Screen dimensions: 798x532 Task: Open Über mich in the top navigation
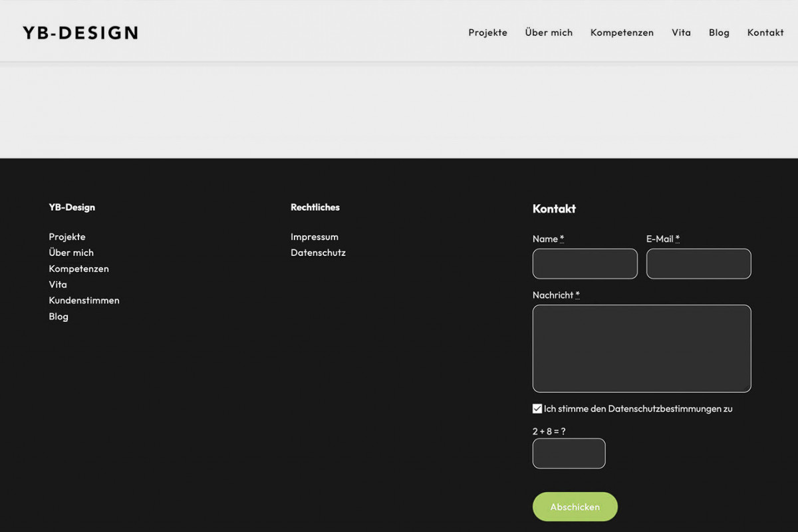pos(549,33)
